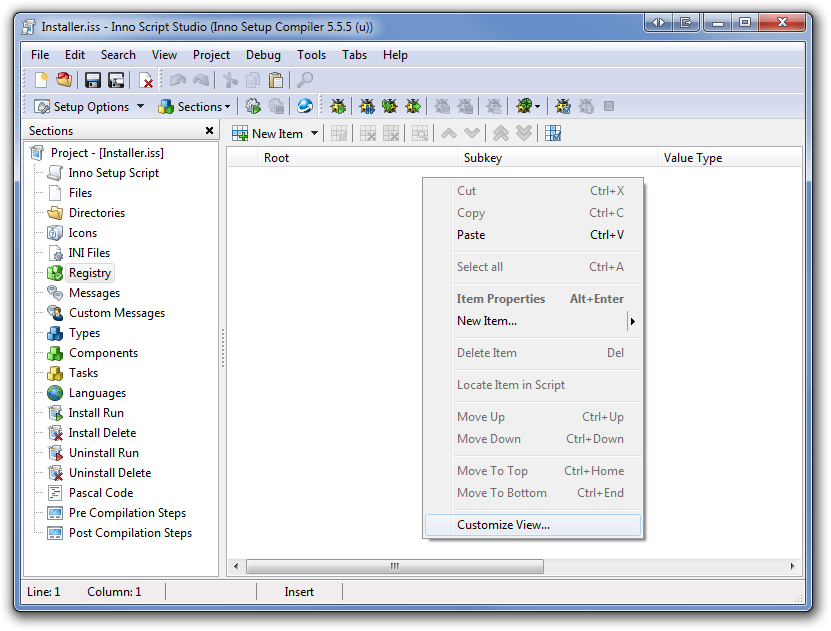This screenshot has height=631, width=831.
Task: Choose Customize View... from context menu
Action: pyautogui.click(x=503, y=525)
